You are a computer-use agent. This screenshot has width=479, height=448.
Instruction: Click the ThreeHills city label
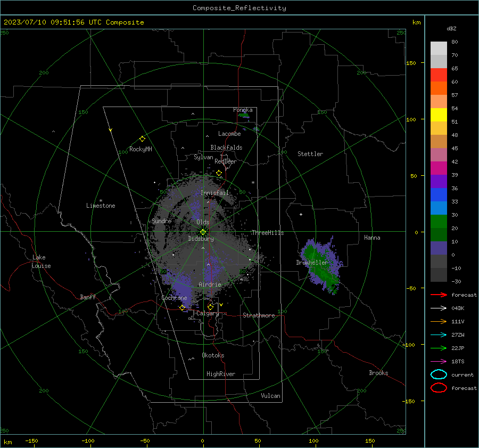click(268, 233)
